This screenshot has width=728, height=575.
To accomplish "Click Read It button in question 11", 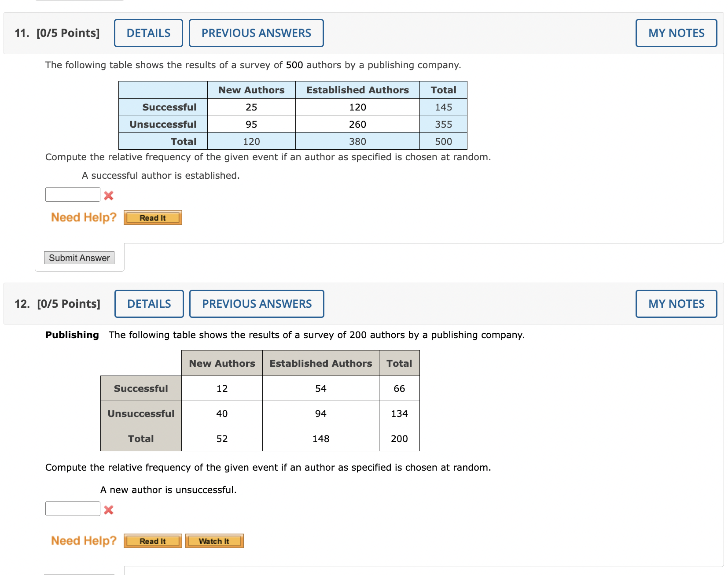I will tap(153, 217).
